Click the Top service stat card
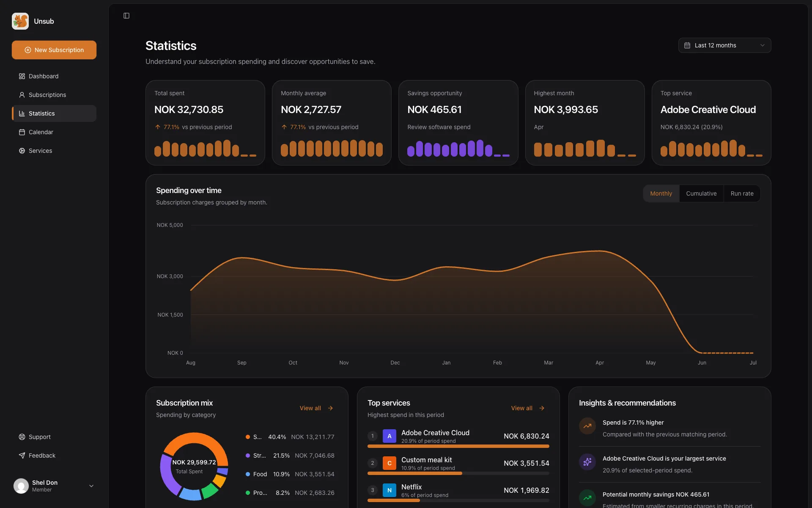Viewport: 812px width, 508px height. 711,123
